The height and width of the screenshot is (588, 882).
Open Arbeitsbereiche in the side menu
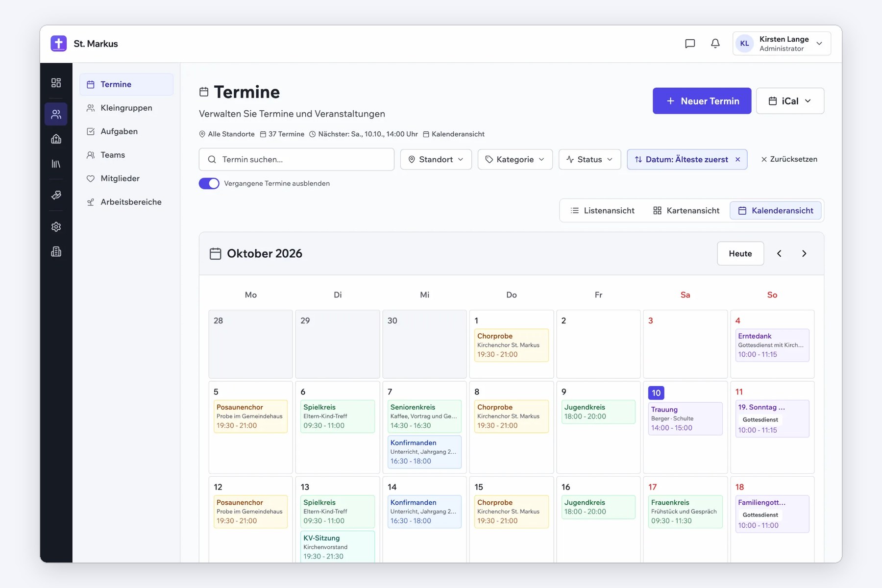coord(126,202)
